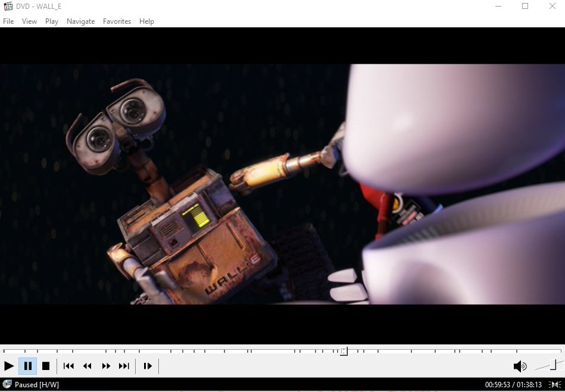Minimize the player window
The width and height of the screenshot is (565, 392).
coord(498,6)
